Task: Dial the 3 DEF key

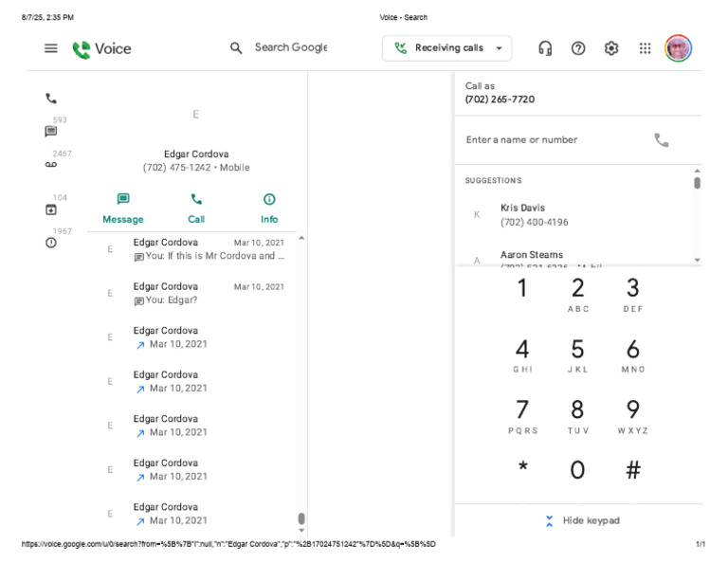Action: tap(633, 294)
